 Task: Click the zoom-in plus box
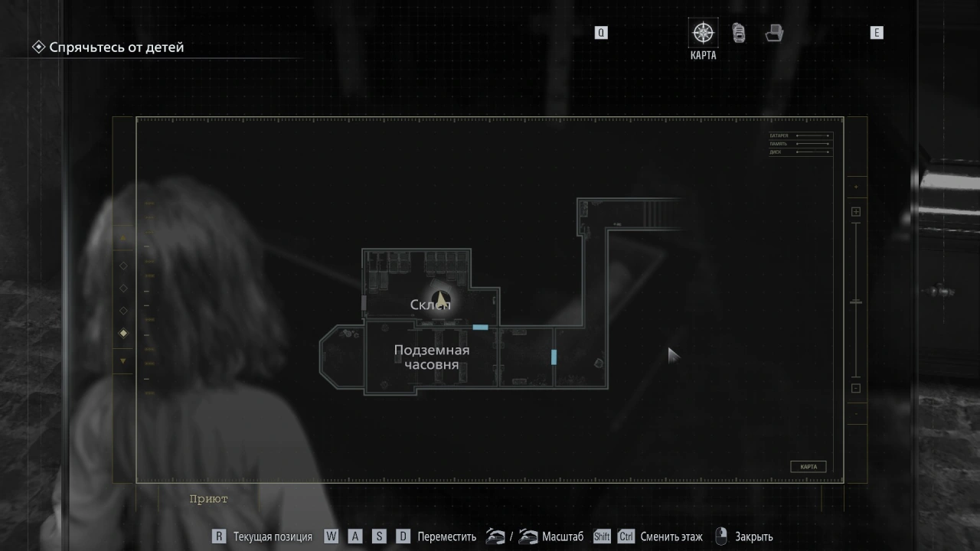click(856, 212)
